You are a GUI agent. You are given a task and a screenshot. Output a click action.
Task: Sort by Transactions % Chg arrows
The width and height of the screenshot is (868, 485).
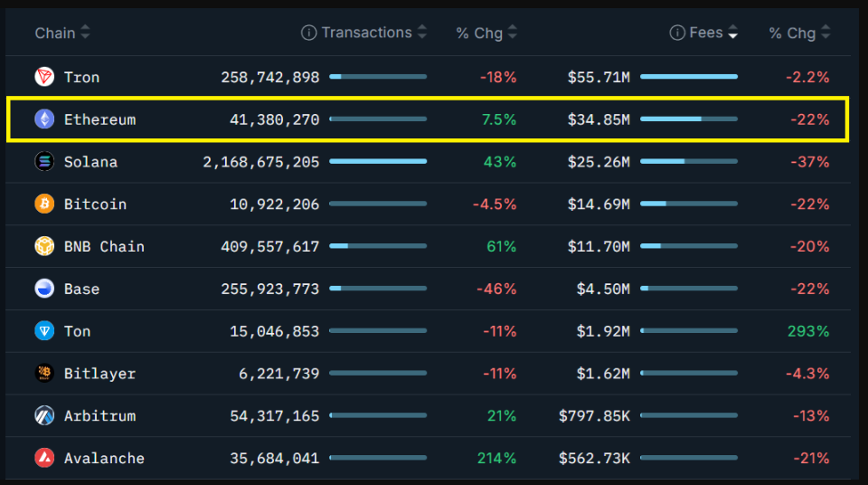tap(512, 33)
